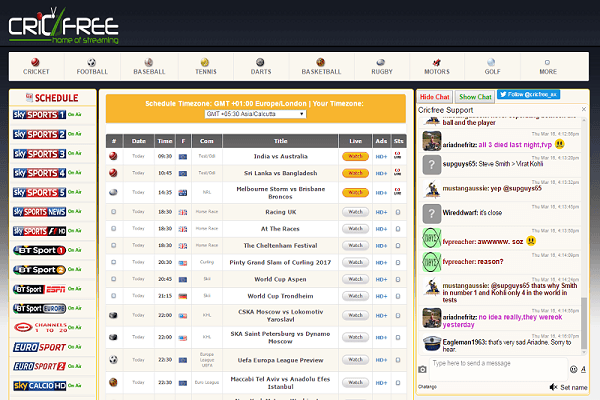Open the Motors category
This screenshot has height=400, width=600.
[437, 66]
